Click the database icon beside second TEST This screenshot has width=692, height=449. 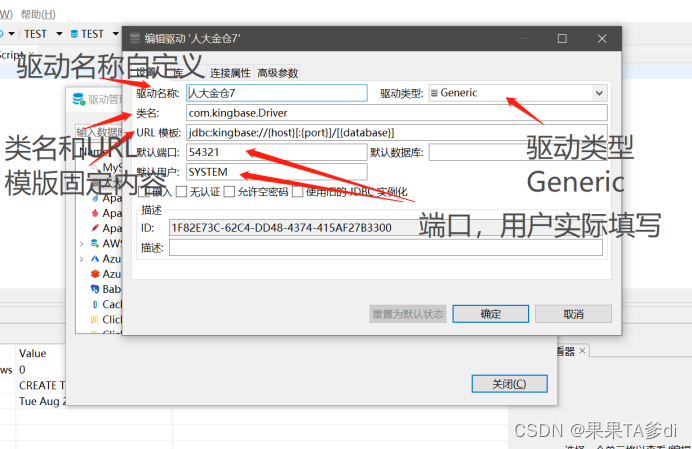74,34
